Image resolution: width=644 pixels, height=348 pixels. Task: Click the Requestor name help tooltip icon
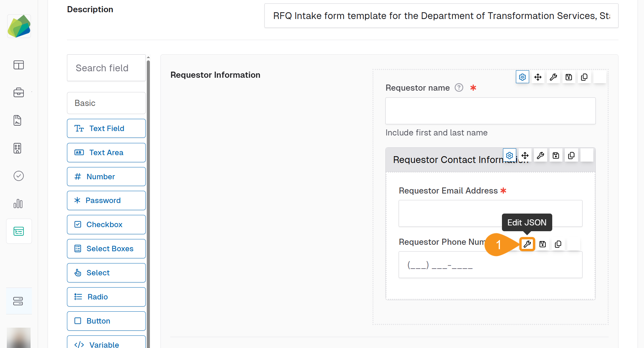pos(459,88)
